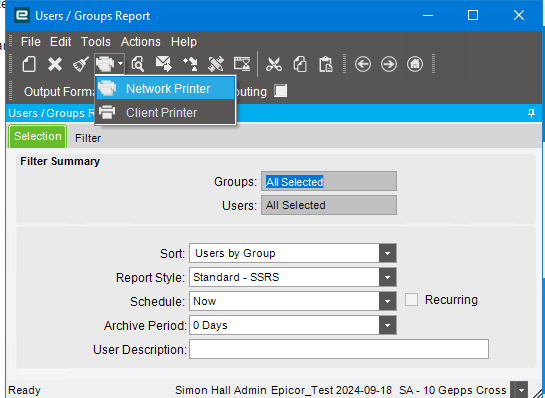Viewport: 545px width, 398px height.
Task: Maximize the Users / Groups Report window
Action: point(473,15)
